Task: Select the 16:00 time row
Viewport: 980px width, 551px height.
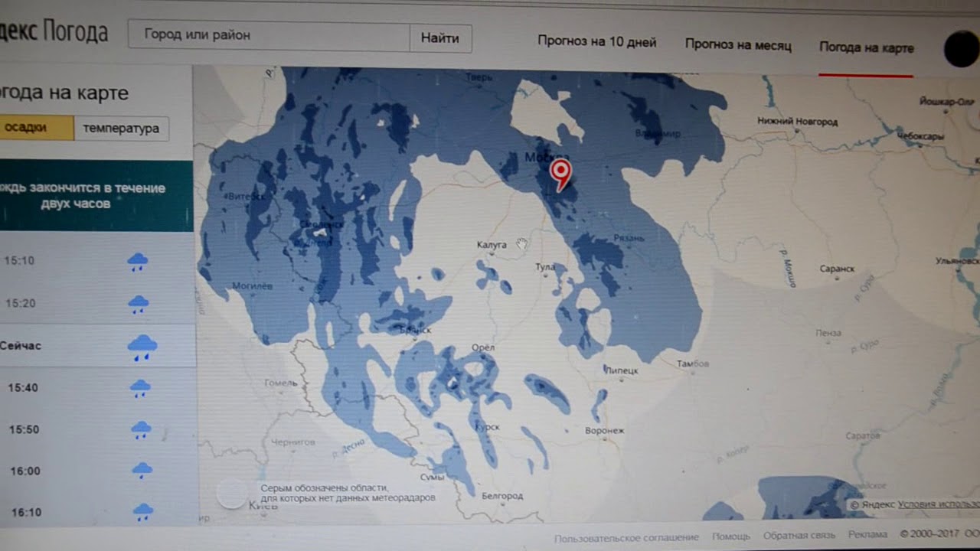Action: pos(99,471)
